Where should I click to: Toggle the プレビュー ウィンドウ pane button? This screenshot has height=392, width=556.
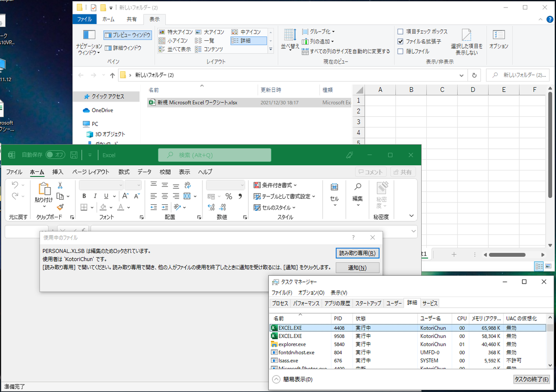127,35
